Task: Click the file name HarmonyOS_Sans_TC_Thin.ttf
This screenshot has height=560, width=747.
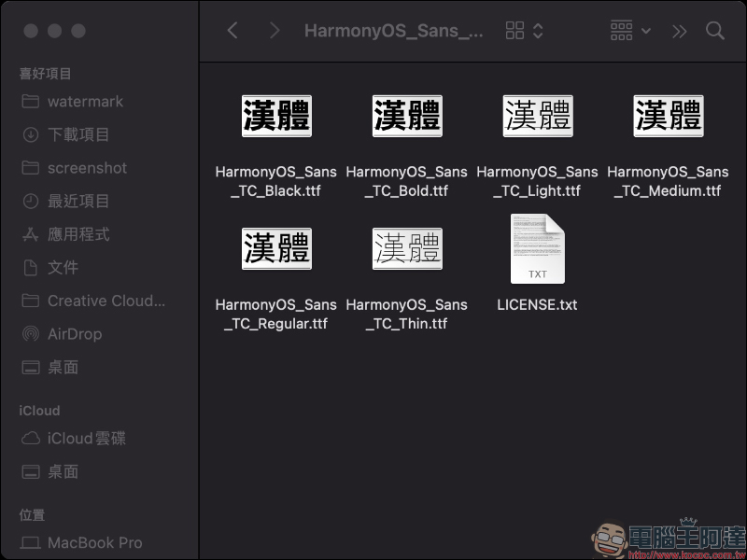Action: pos(406,315)
